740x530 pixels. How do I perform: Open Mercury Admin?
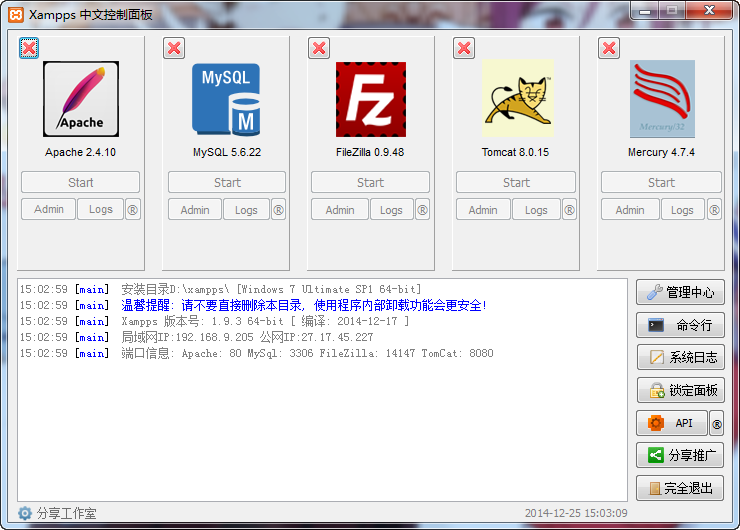tap(630, 210)
